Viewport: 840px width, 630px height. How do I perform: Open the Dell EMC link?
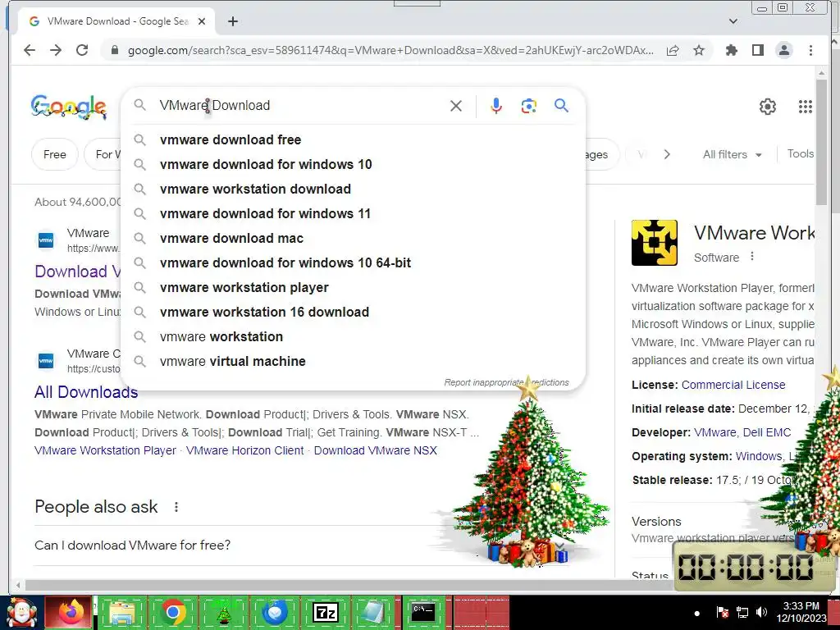click(x=767, y=432)
